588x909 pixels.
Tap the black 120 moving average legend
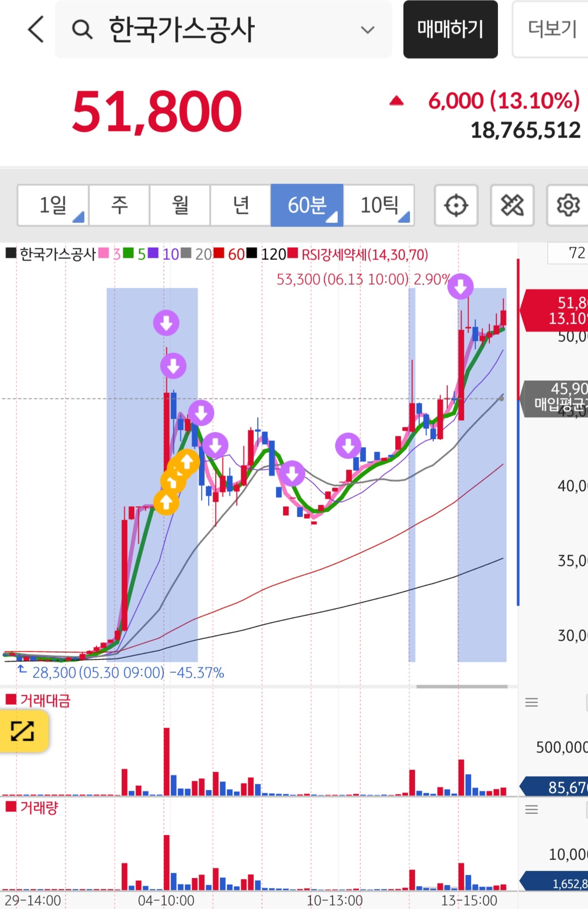(266, 254)
